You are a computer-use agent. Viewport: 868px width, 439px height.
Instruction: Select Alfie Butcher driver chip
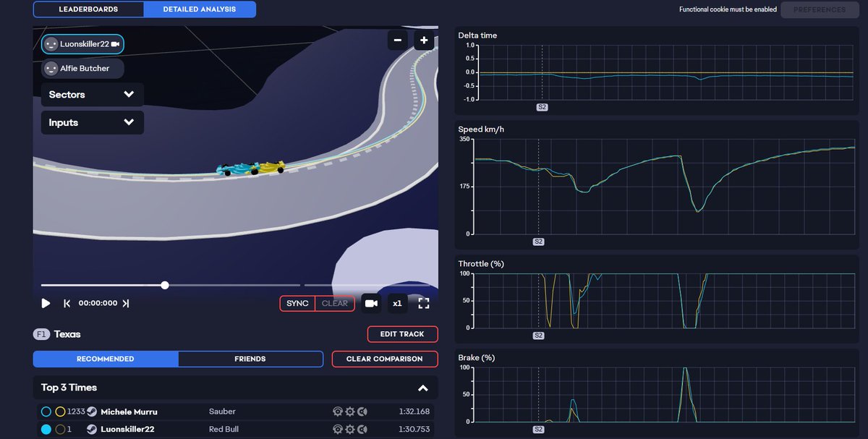tap(82, 69)
